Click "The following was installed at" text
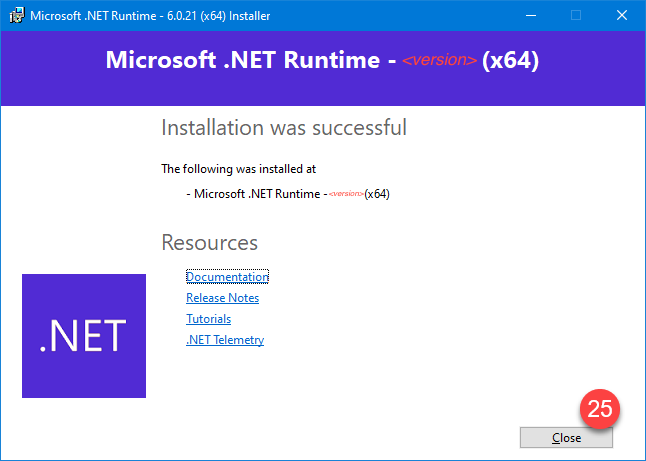Image resolution: width=646 pixels, height=461 pixels. point(239,169)
